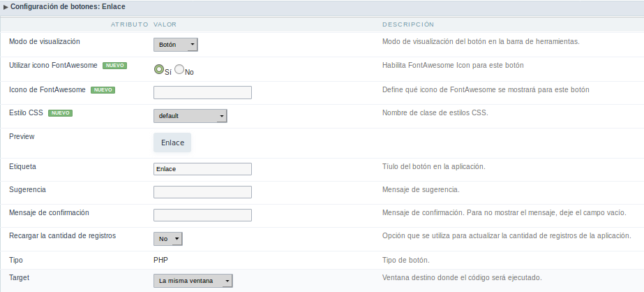Click the NUEVO badge beside Utilizar icono FontAwesome
The height and width of the screenshot is (292, 644).
point(114,66)
